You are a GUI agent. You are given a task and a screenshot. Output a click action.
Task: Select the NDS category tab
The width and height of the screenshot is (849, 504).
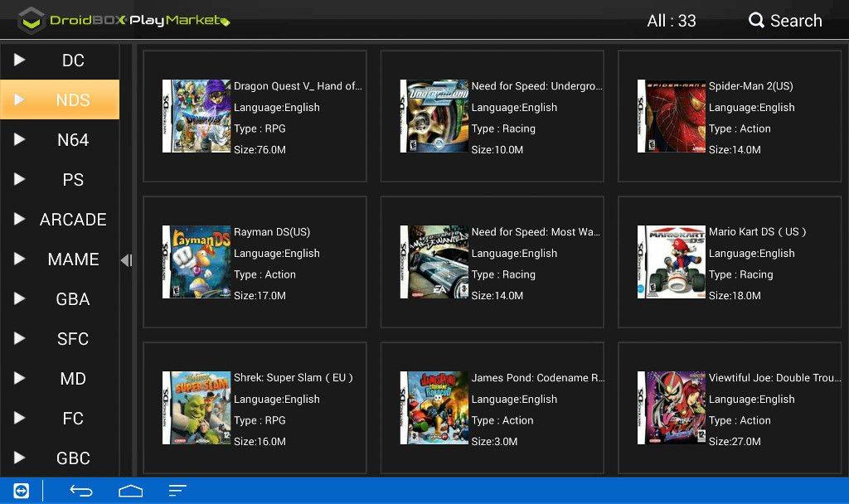60,99
